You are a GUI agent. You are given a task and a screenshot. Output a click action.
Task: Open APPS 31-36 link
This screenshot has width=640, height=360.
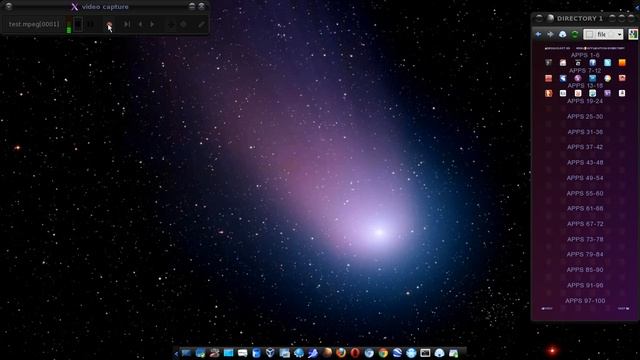585,132
